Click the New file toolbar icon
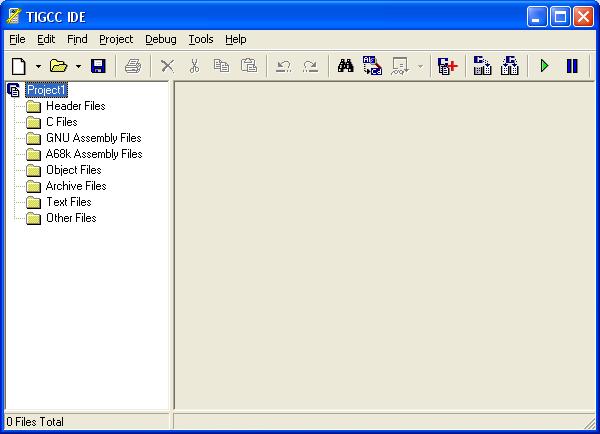The image size is (600, 434). [19, 66]
